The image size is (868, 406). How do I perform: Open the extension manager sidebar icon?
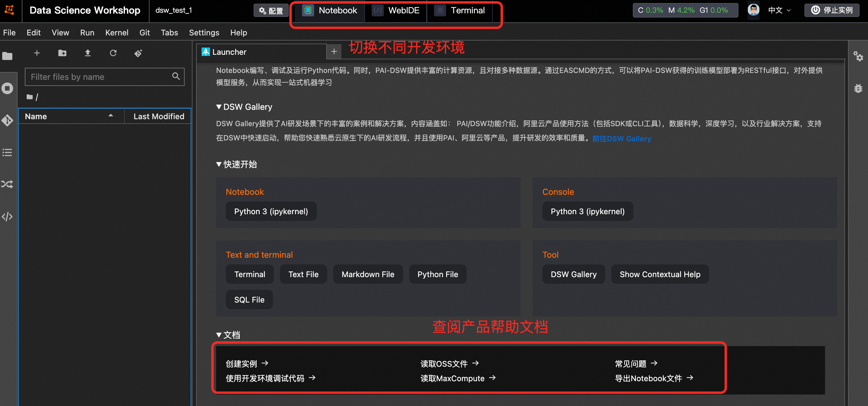coord(7,184)
